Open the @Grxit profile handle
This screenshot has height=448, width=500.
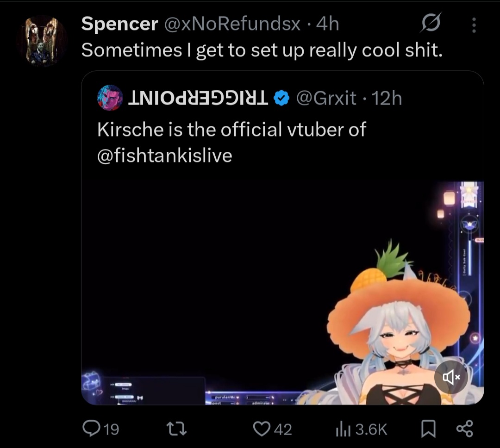click(326, 98)
